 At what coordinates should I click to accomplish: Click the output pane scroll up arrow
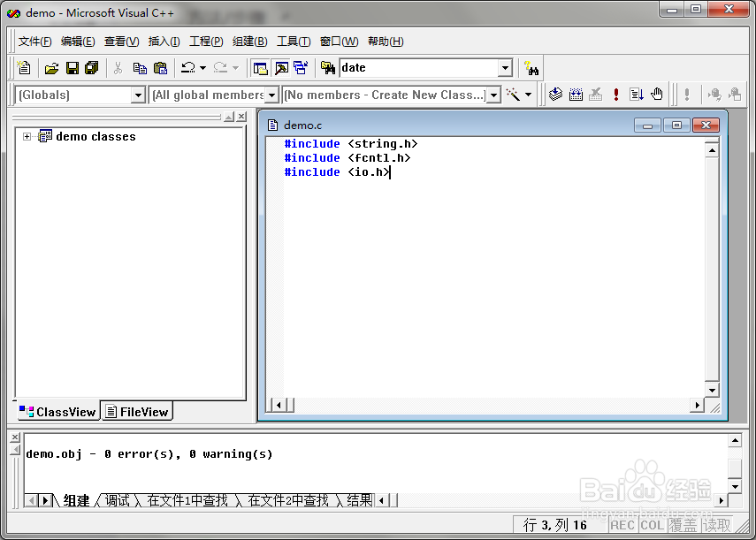coord(734,440)
